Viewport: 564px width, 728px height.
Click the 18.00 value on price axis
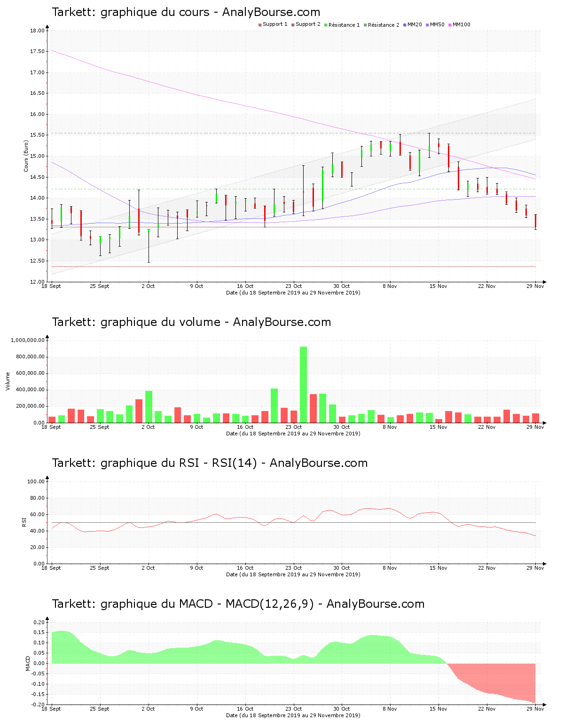click(x=37, y=31)
